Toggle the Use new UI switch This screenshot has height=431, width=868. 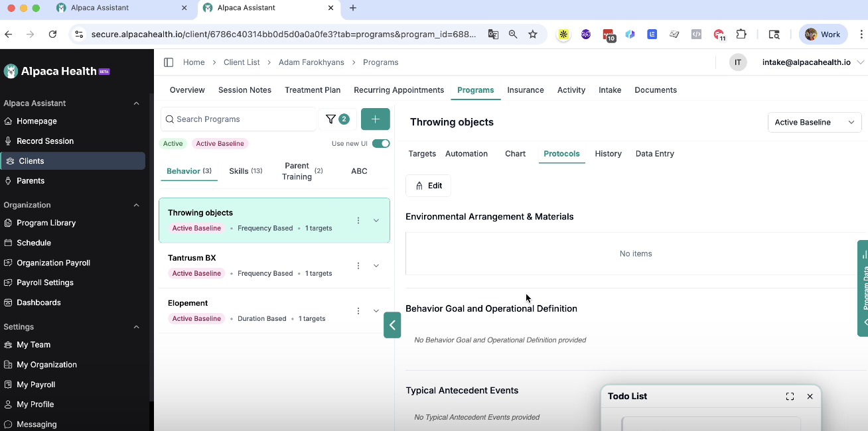pyautogui.click(x=381, y=144)
